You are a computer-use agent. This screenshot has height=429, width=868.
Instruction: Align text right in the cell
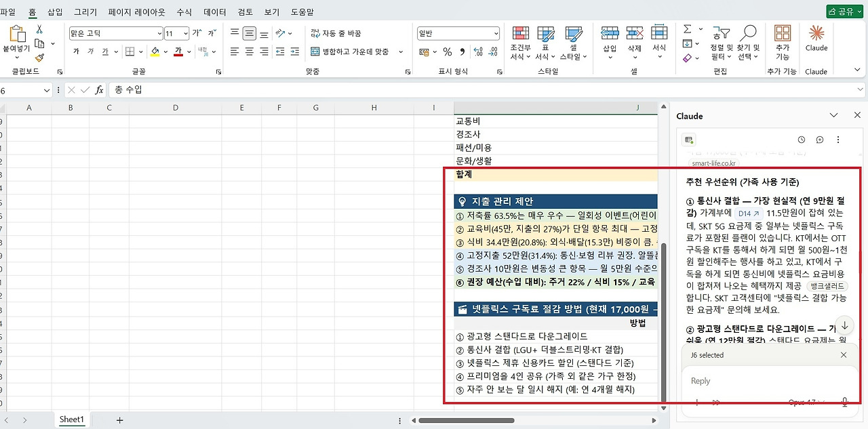[x=264, y=52]
